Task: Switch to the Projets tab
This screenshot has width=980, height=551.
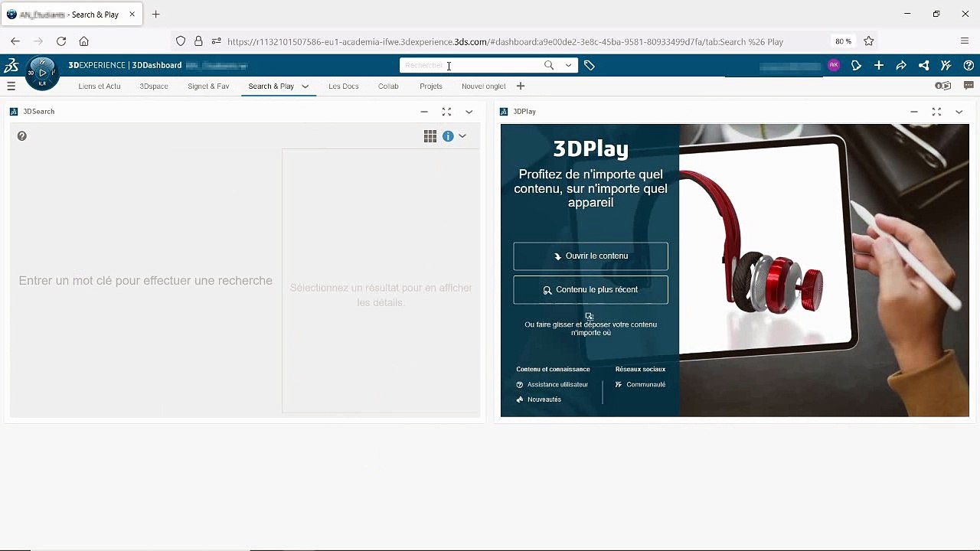Action: pos(431,86)
